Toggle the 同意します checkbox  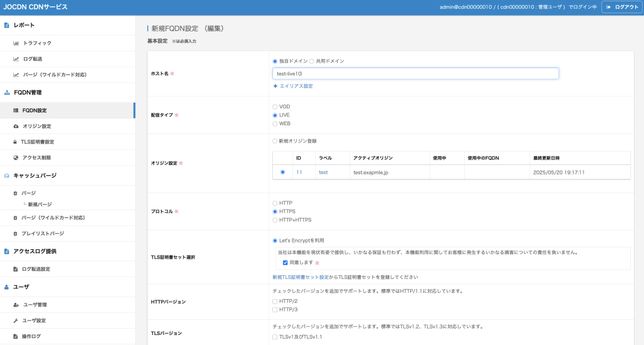(285, 263)
